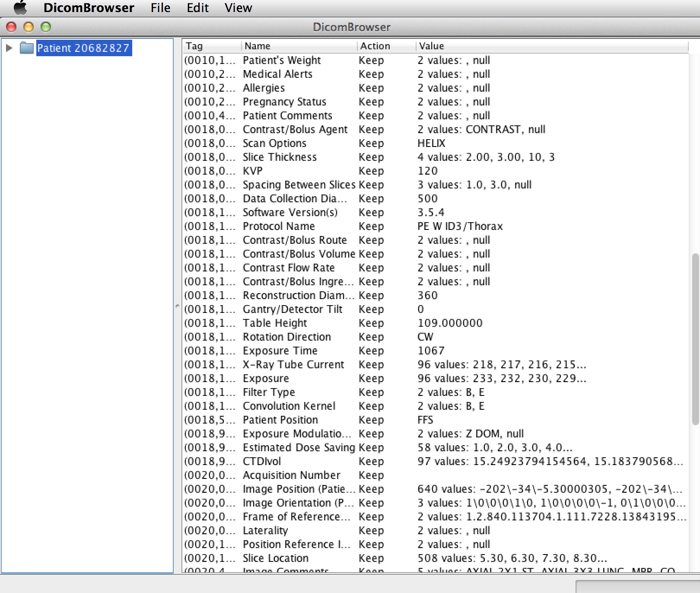Select the Position Reference Indicator row

tap(436, 544)
